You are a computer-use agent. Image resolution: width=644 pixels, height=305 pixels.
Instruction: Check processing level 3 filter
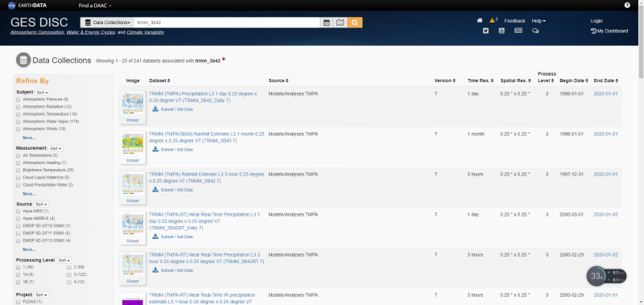[x=69, y=274]
